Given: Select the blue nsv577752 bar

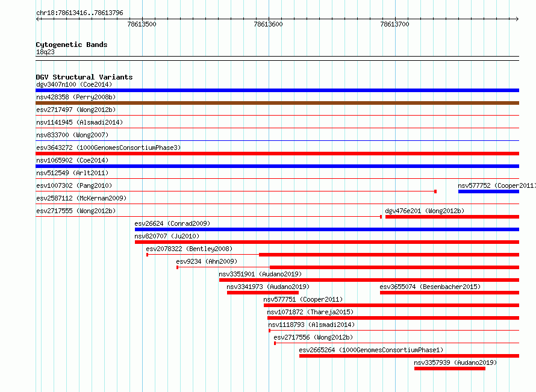Looking at the screenshot, I should point(488,191).
